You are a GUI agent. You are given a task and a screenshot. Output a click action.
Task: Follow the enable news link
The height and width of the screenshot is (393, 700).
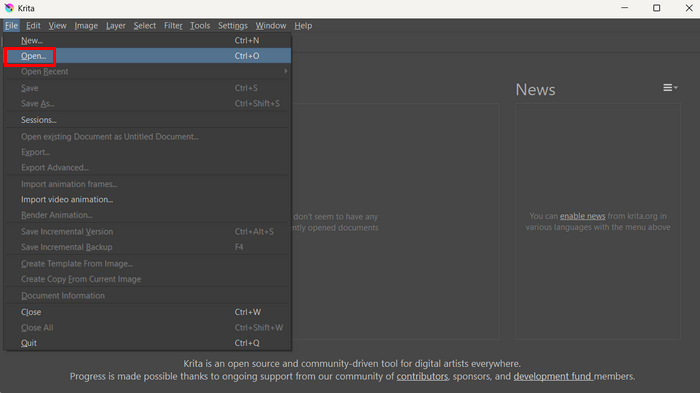(582, 216)
